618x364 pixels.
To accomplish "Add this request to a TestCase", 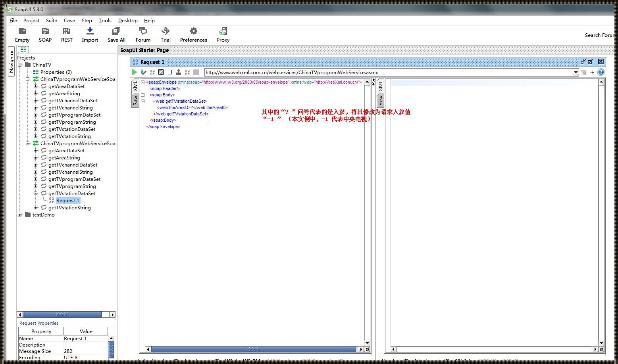I will [x=144, y=72].
